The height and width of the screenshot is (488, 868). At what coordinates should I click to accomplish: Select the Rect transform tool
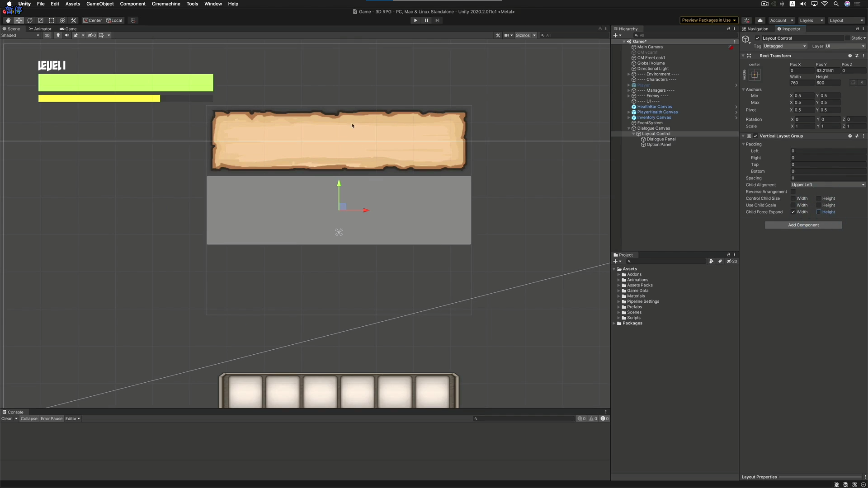pos(51,20)
